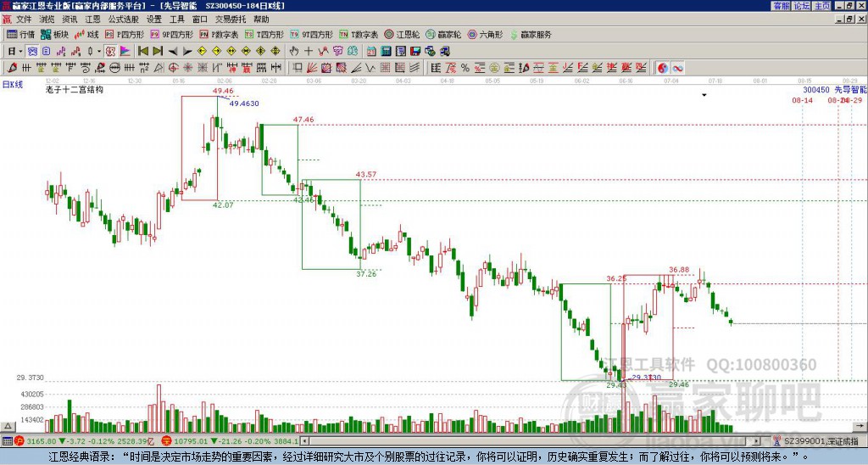Viewport: 868px width, 465px height.
Task: Click the 49.46 high price label
Action: 223,91
